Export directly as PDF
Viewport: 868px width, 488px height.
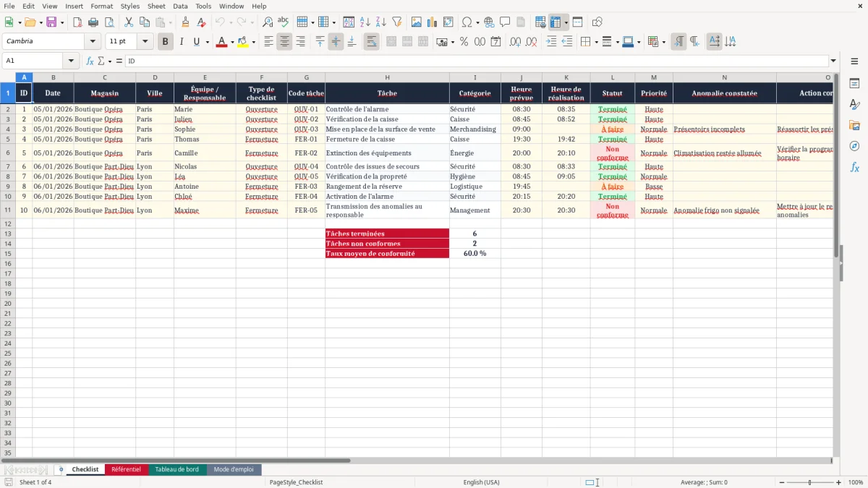(77, 22)
